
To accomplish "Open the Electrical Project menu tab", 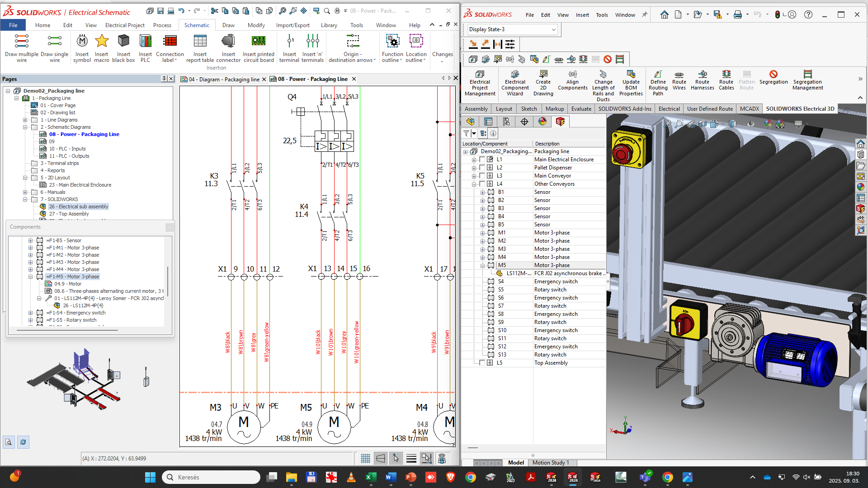I will click(x=125, y=25).
